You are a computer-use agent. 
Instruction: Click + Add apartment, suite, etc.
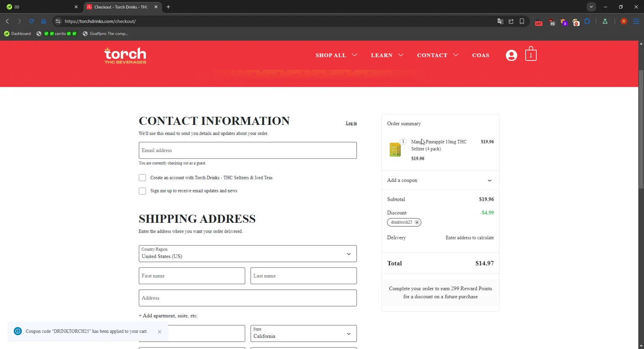168,316
